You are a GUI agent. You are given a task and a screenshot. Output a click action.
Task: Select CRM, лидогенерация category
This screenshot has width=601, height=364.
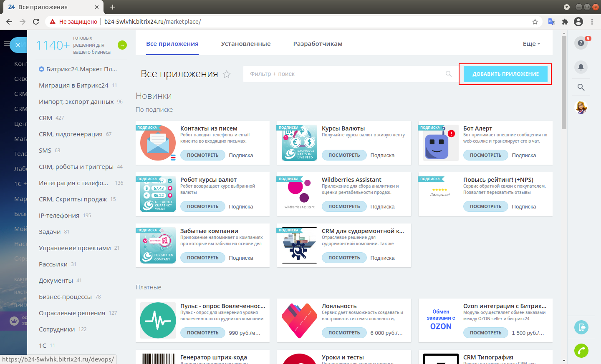tap(71, 134)
